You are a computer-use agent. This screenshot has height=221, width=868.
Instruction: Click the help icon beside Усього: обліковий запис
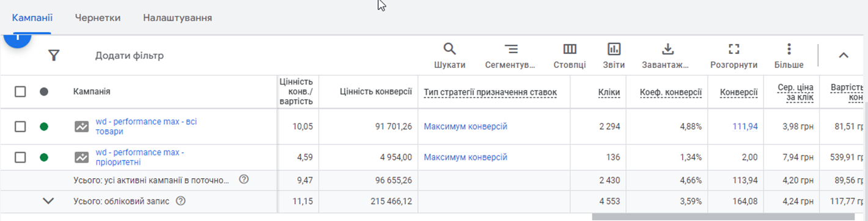180,200
